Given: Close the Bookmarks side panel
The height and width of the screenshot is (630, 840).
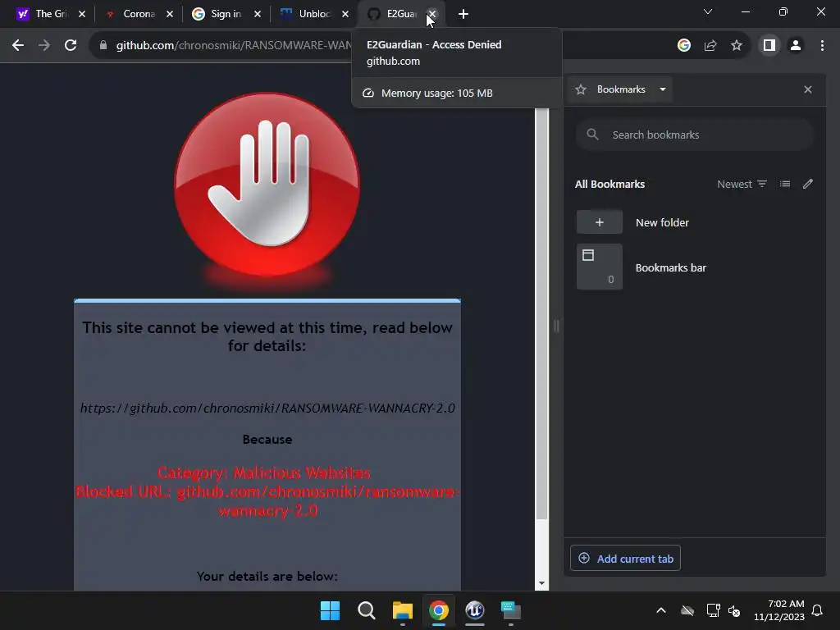Looking at the screenshot, I should [808, 89].
